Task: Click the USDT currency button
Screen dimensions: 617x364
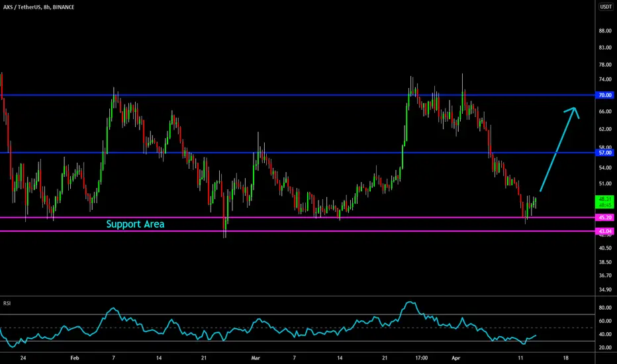Action: coord(606,7)
